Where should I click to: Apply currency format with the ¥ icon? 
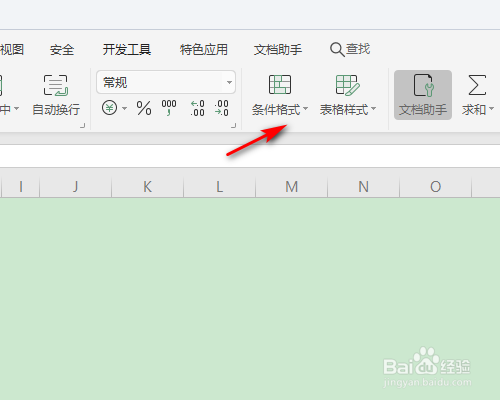point(109,108)
